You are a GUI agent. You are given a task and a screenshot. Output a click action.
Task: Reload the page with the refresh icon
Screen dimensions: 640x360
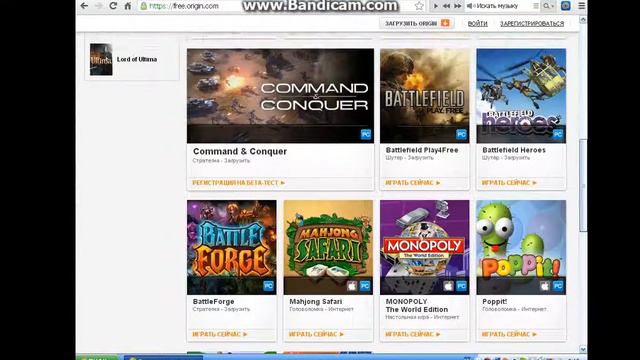(113, 6)
